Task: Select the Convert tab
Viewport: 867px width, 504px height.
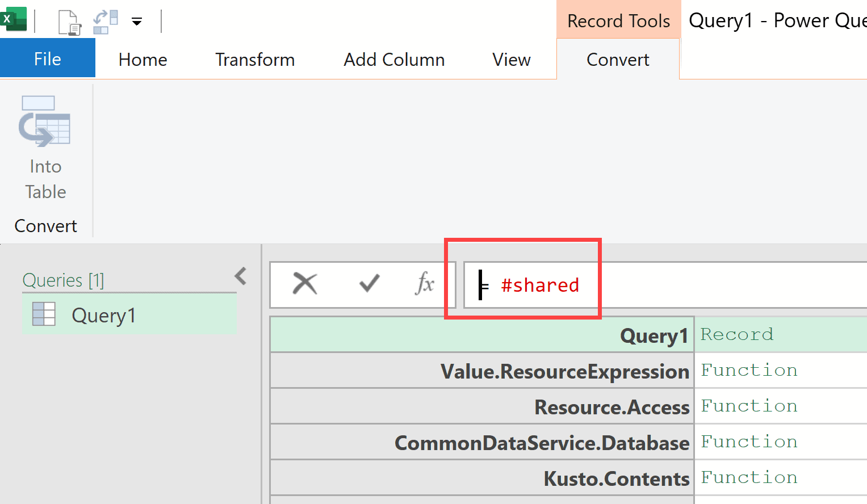Action: click(x=618, y=60)
